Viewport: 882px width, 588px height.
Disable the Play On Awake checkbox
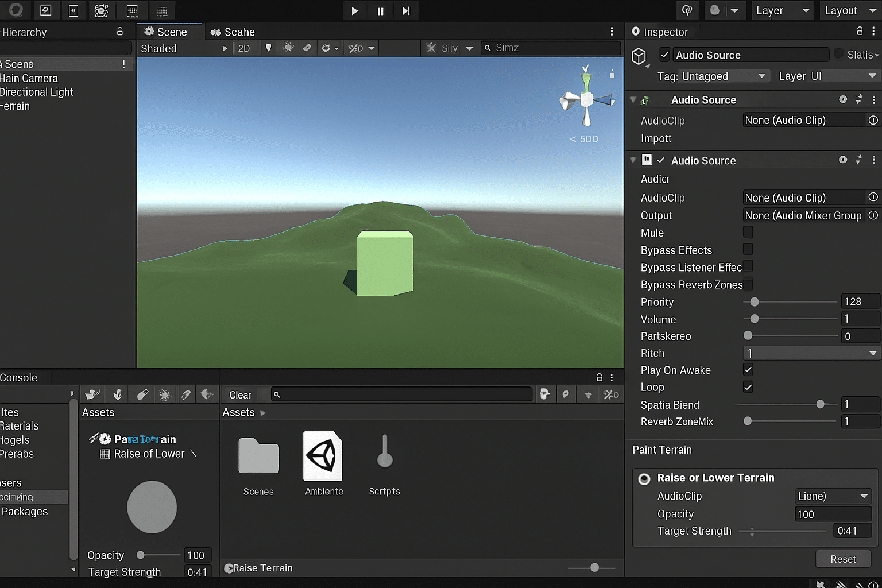748,370
